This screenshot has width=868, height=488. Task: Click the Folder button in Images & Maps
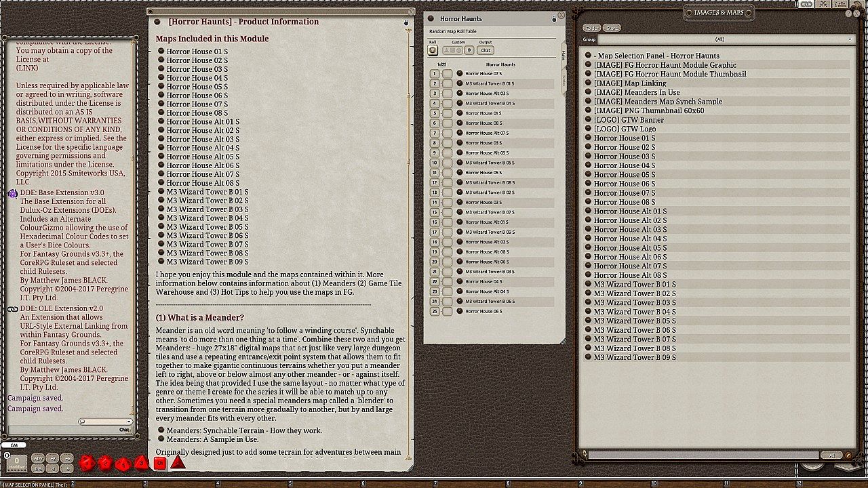click(x=592, y=28)
